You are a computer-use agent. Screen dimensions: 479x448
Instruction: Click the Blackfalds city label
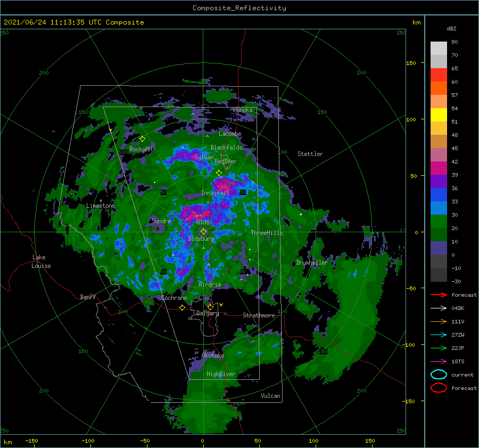(226, 148)
